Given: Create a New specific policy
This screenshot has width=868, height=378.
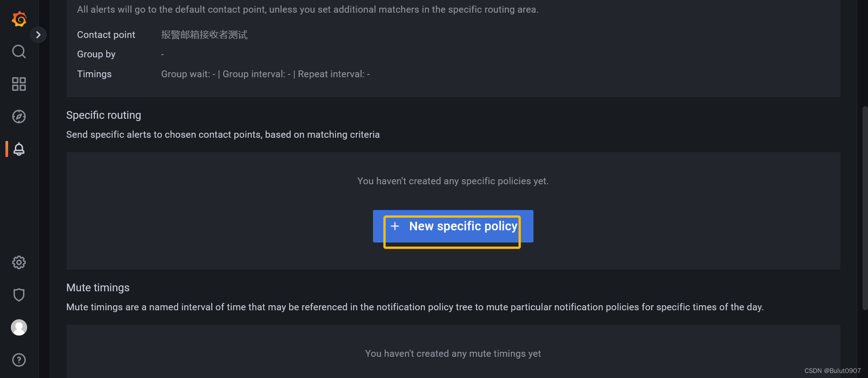Looking at the screenshot, I should coord(453,226).
